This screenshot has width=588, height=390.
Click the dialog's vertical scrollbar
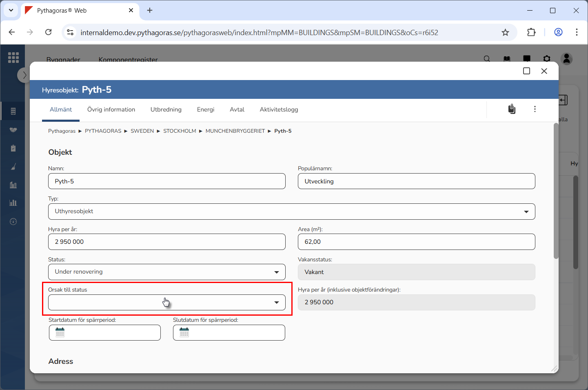coord(556,192)
